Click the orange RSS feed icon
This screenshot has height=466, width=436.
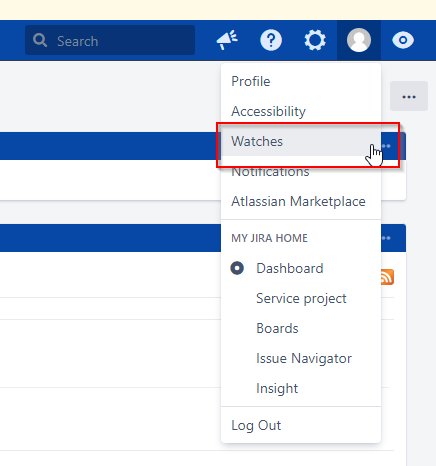tap(387, 277)
